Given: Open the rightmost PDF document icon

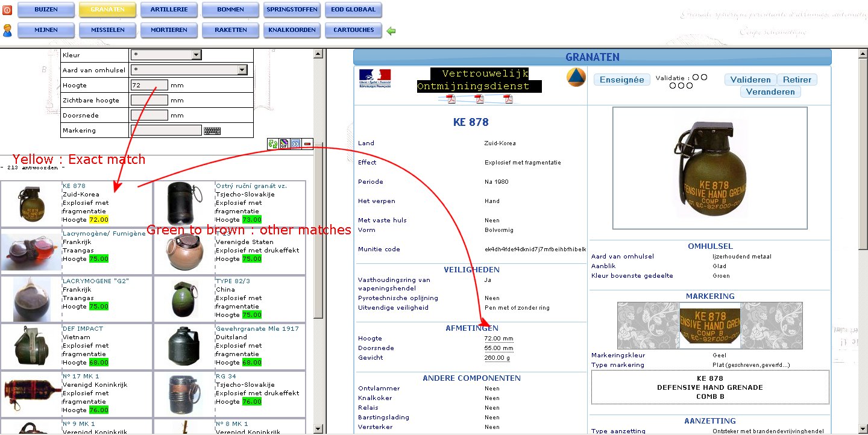Looking at the screenshot, I should tap(508, 99).
